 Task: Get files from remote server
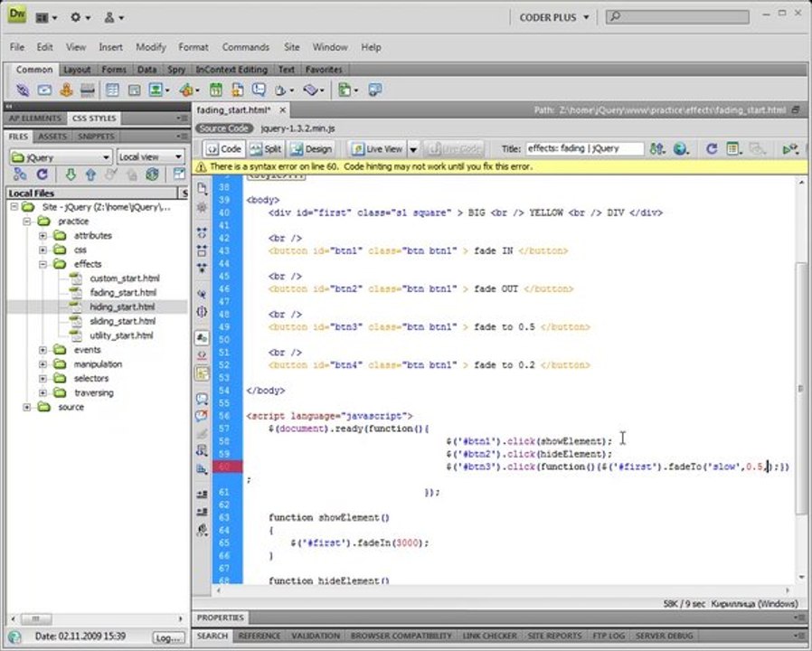click(x=71, y=175)
